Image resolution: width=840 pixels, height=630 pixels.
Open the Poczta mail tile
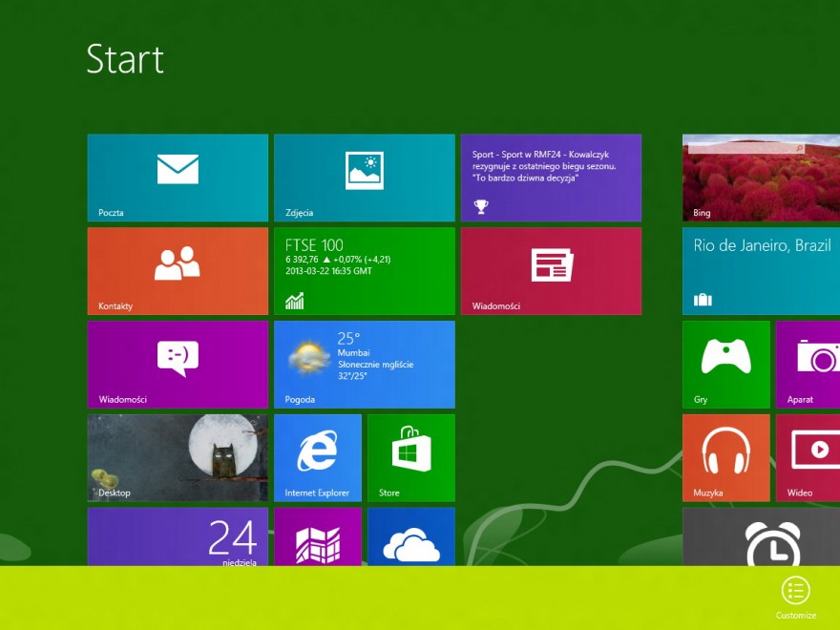click(x=178, y=178)
